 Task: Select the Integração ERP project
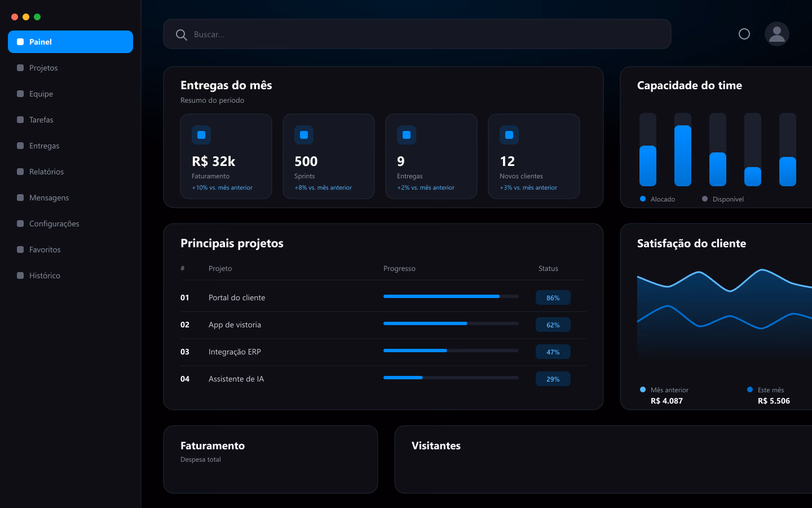click(x=383, y=352)
